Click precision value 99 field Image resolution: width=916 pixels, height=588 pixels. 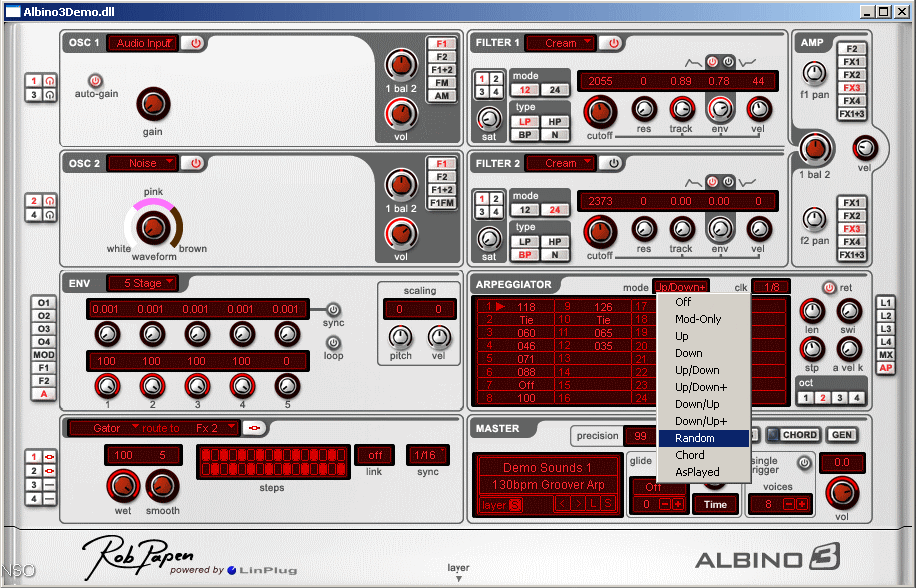coord(640,436)
